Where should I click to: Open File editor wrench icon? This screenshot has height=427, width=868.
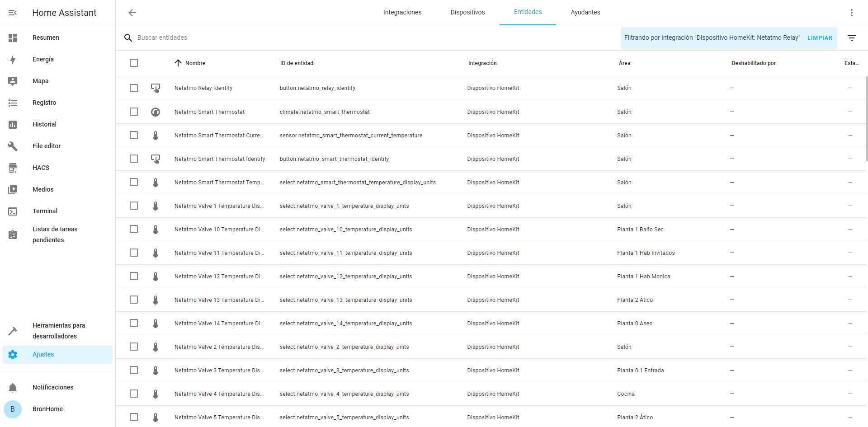tap(13, 146)
